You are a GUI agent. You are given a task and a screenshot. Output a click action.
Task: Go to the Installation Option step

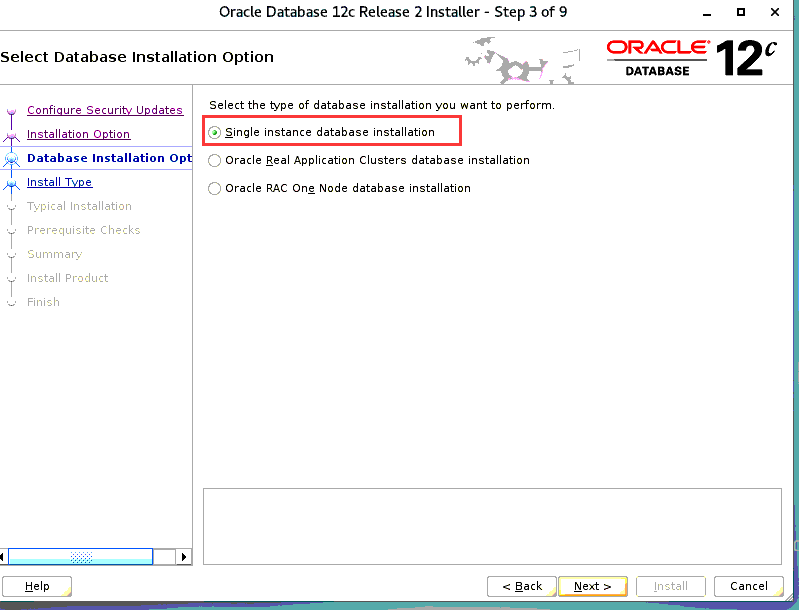pos(78,134)
